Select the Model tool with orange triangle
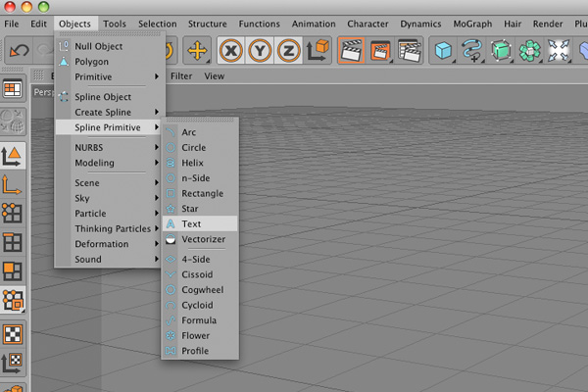 coord(13,155)
